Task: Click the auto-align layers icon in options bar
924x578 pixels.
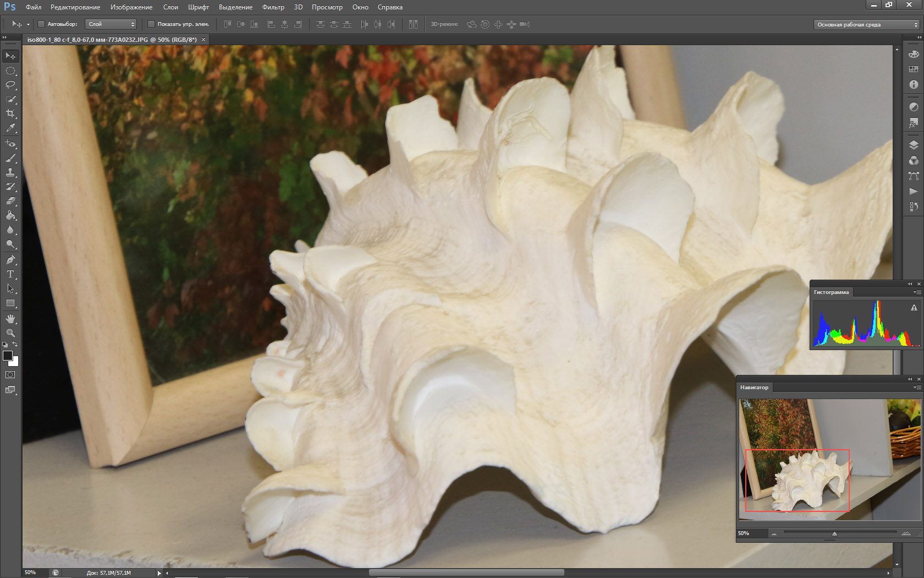Action: tap(414, 24)
